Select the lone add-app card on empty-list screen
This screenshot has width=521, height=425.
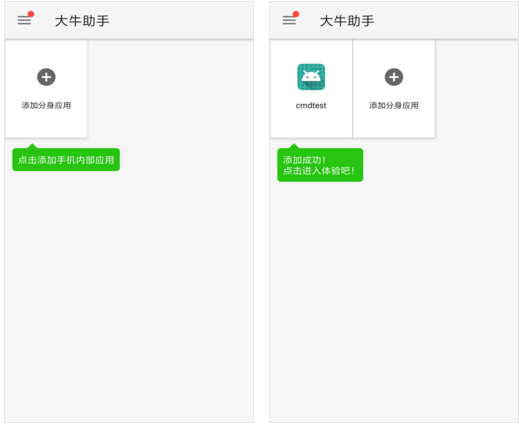point(46,89)
